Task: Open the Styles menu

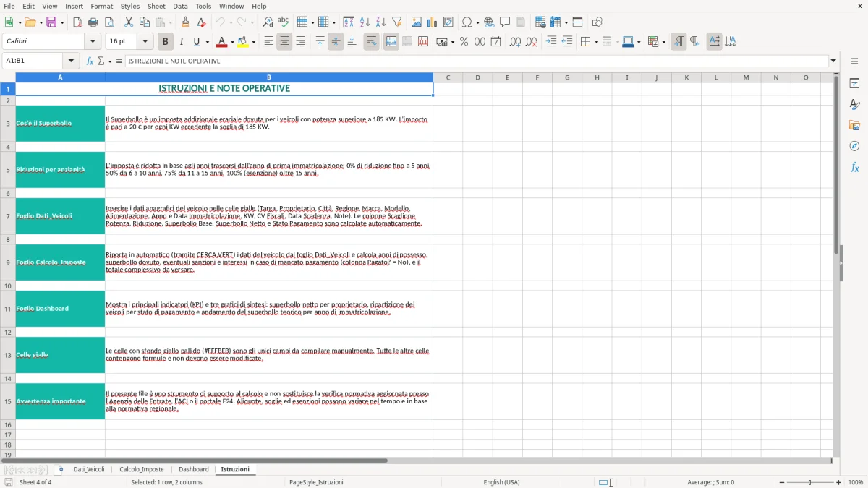Action: click(x=130, y=6)
